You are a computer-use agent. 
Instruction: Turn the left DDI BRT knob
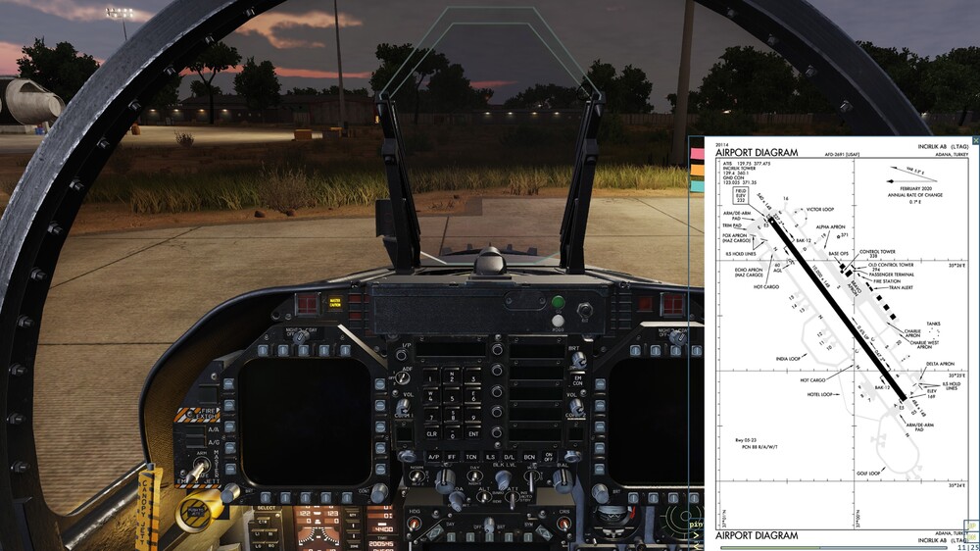point(230,493)
